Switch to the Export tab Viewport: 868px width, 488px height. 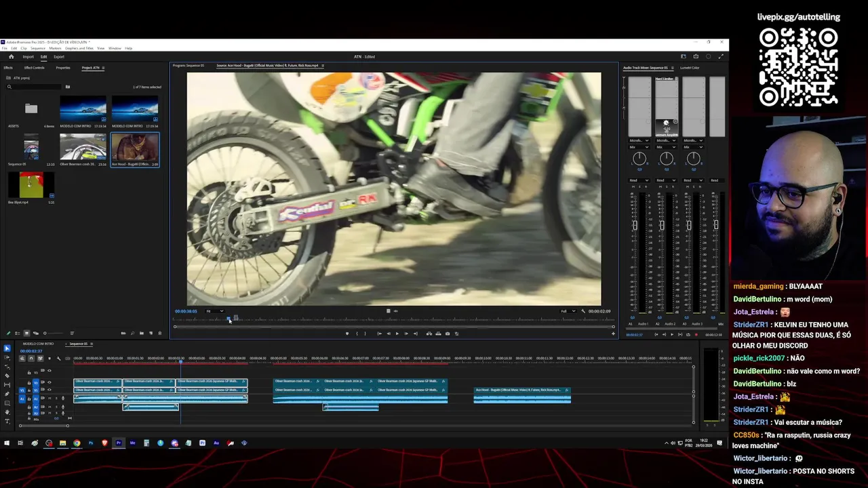coord(59,57)
